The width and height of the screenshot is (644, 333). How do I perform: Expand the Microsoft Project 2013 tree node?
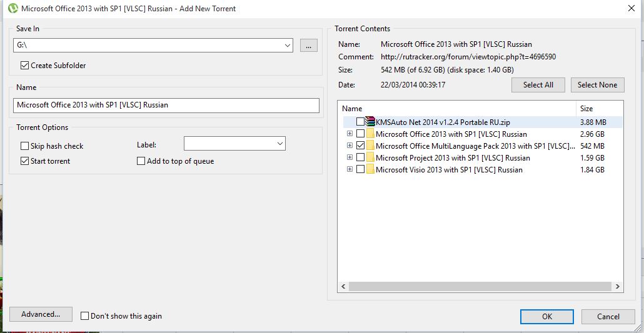pos(350,158)
